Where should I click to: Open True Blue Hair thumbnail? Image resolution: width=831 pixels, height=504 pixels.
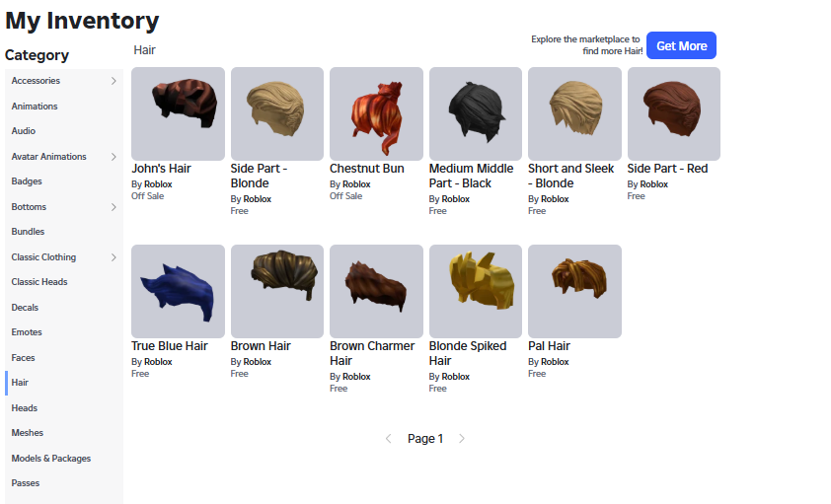point(178,291)
